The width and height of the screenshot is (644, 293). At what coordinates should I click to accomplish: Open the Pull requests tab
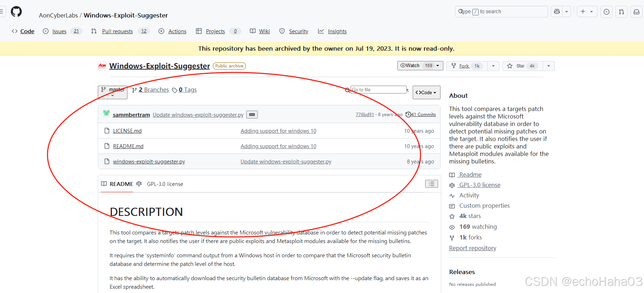(x=120, y=31)
